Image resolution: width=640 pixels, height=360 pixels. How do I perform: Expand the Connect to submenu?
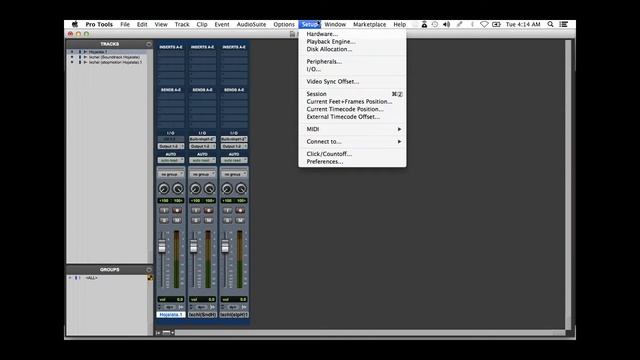352,142
